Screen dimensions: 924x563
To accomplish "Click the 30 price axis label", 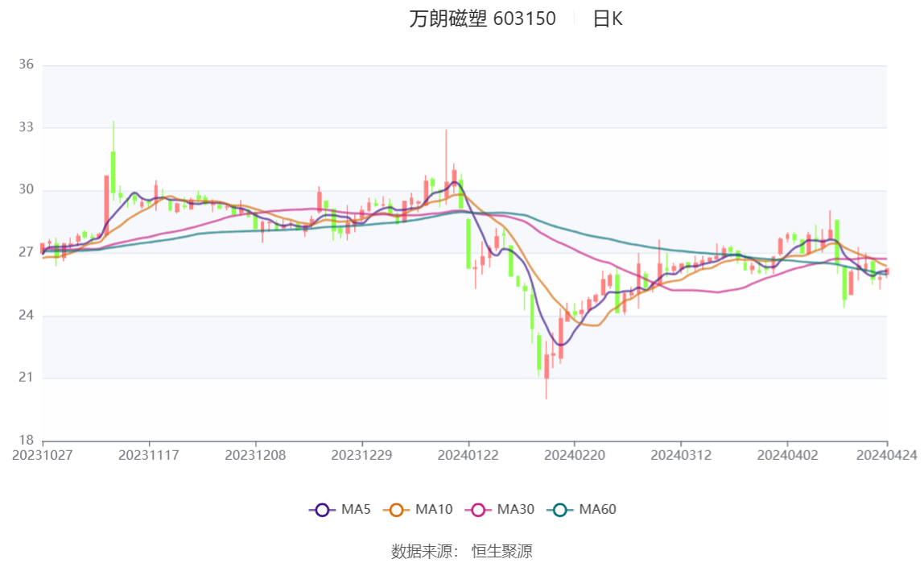I will coord(26,189).
